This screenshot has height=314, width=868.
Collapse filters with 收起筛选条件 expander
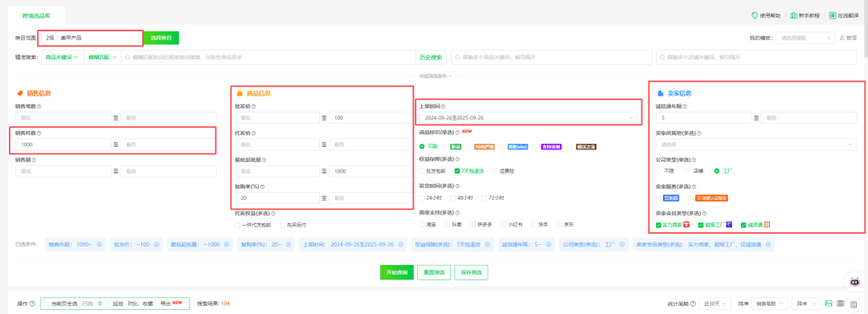436,75
